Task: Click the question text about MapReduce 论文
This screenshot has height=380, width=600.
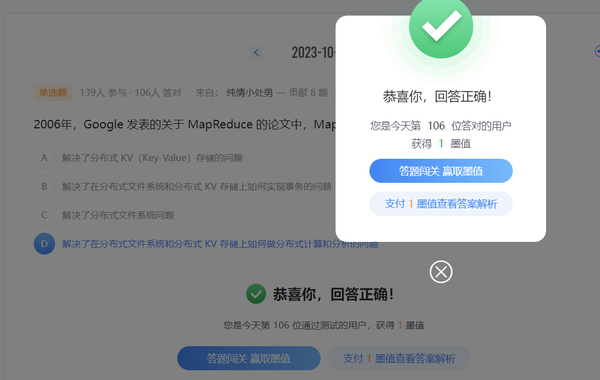Action: [184, 124]
